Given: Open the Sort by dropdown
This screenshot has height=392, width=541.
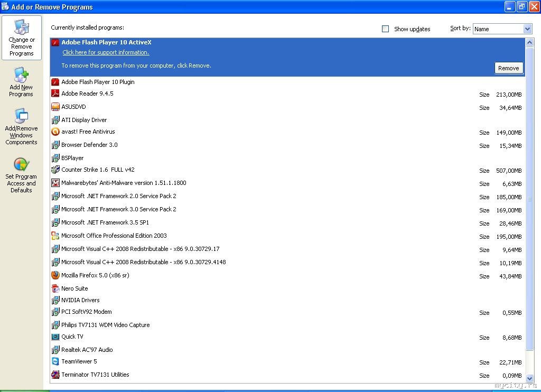Looking at the screenshot, I should coord(527,29).
